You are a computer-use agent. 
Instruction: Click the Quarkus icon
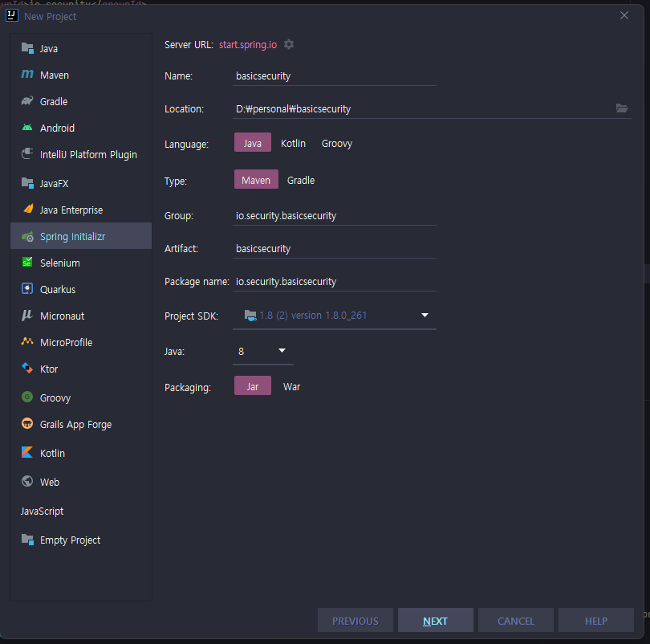pyautogui.click(x=27, y=288)
